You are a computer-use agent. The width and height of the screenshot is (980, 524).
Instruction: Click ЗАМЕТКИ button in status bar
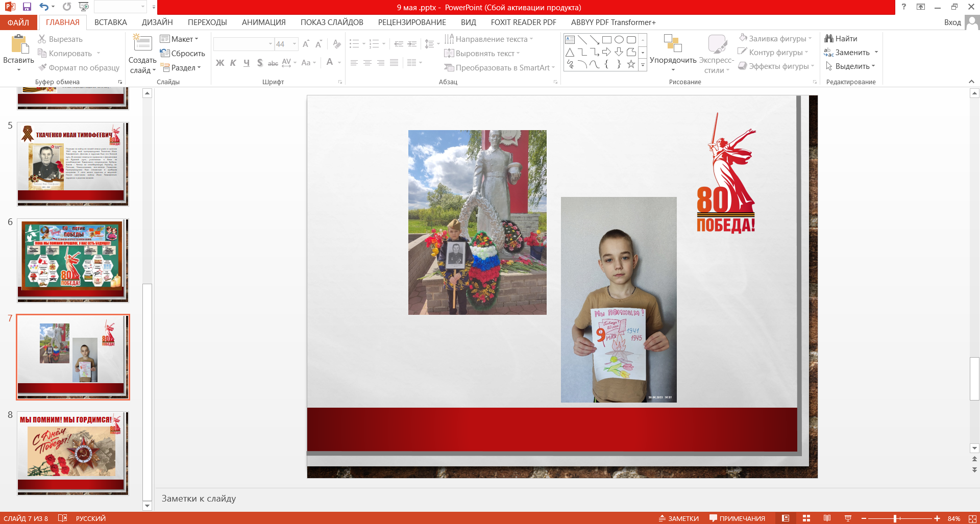click(678, 518)
